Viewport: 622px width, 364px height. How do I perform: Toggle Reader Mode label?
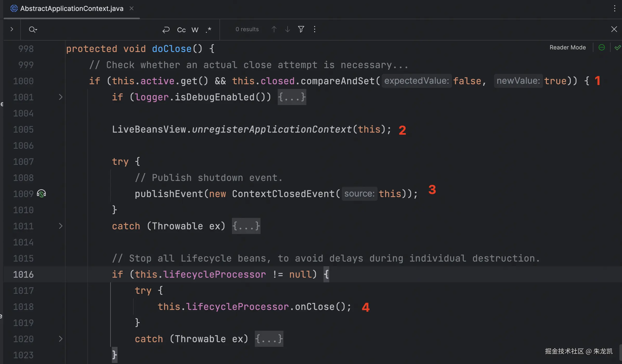click(x=567, y=47)
